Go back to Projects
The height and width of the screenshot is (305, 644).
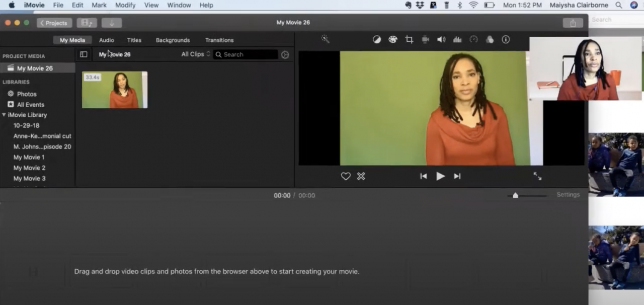coord(54,23)
